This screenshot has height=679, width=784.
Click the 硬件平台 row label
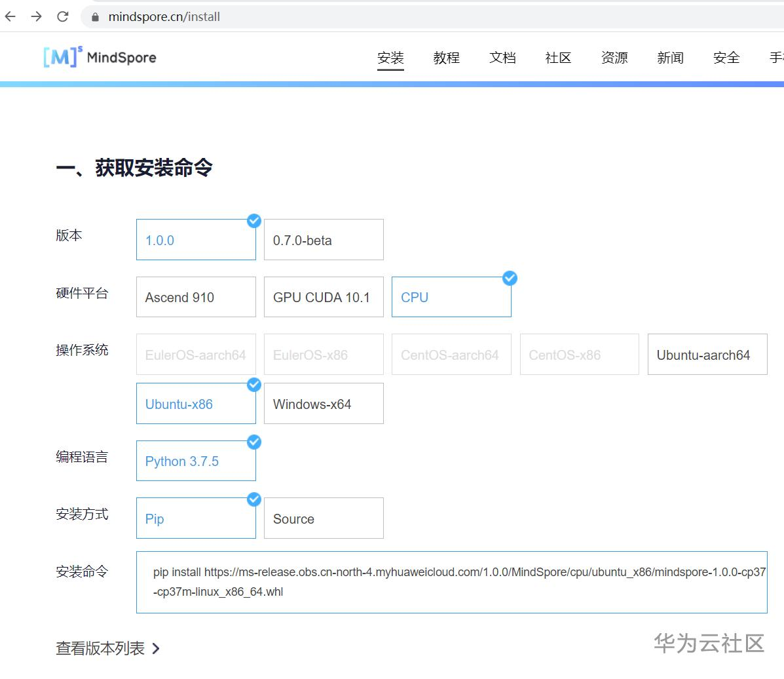(82, 293)
